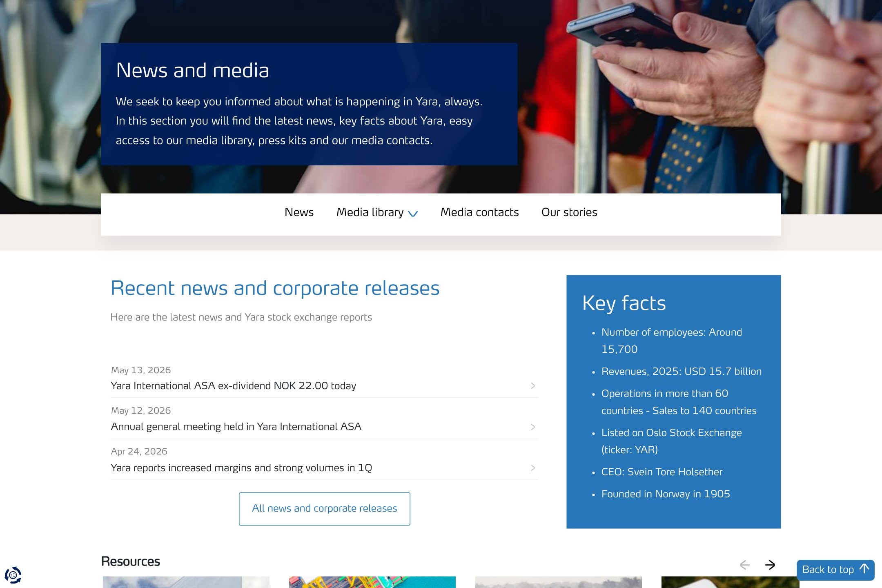The height and width of the screenshot is (588, 882).
Task: Click All news and corporate releases button
Action: click(x=325, y=509)
